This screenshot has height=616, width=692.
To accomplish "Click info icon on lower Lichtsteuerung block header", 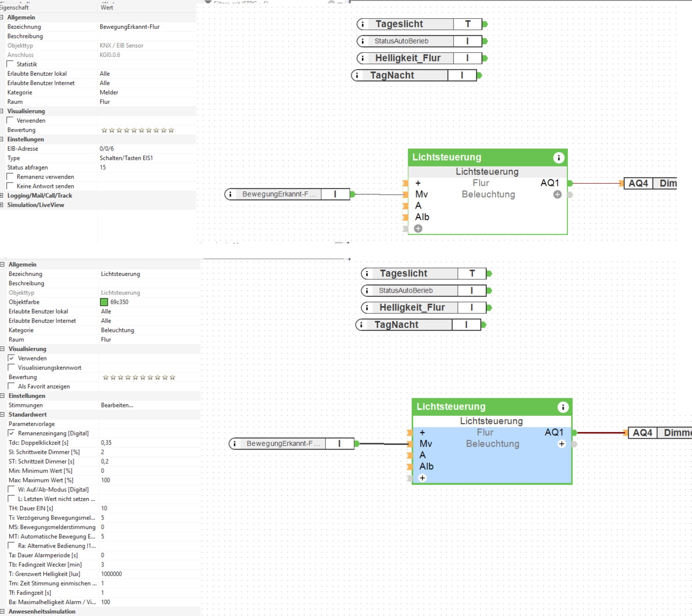I will (563, 407).
